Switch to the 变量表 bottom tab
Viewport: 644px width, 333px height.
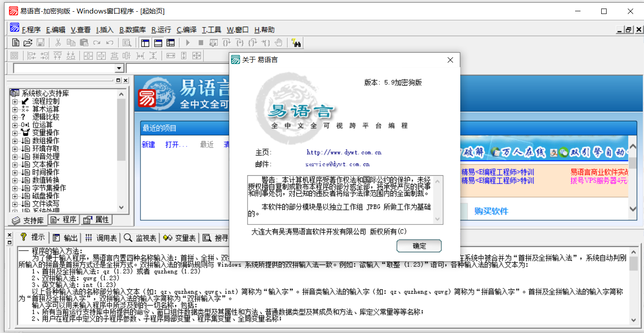click(179, 238)
